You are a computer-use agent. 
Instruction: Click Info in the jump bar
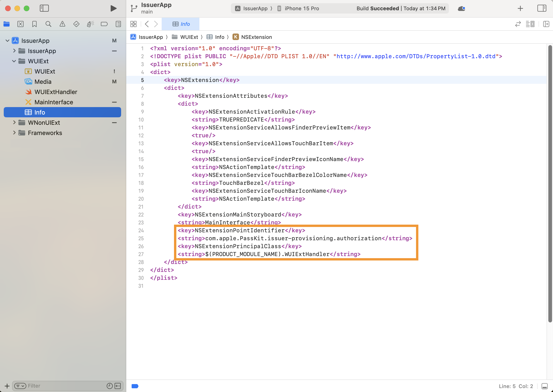click(x=216, y=37)
